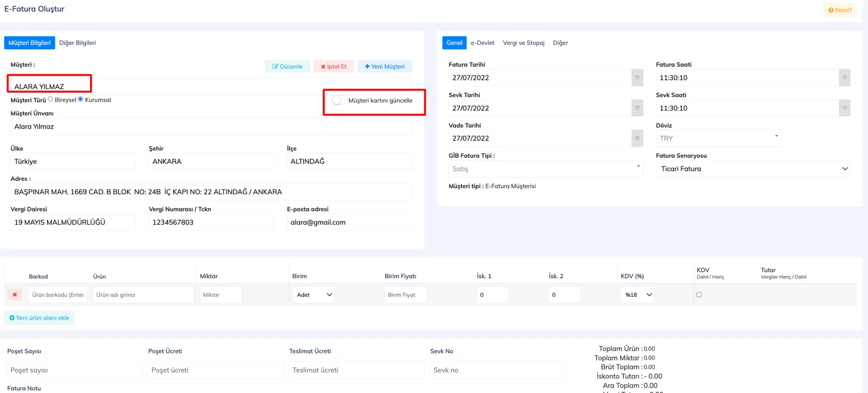Click the E-posta adresi field
Image resolution: width=868 pixels, height=393 pixels.
pos(350,222)
